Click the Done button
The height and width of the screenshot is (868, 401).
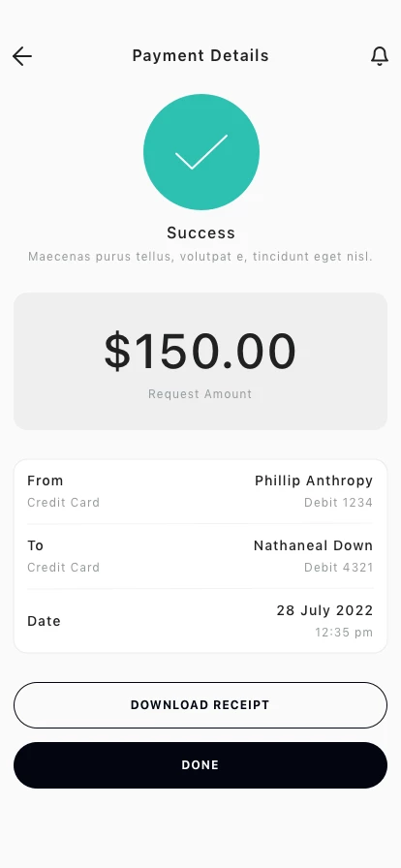(200, 765)
